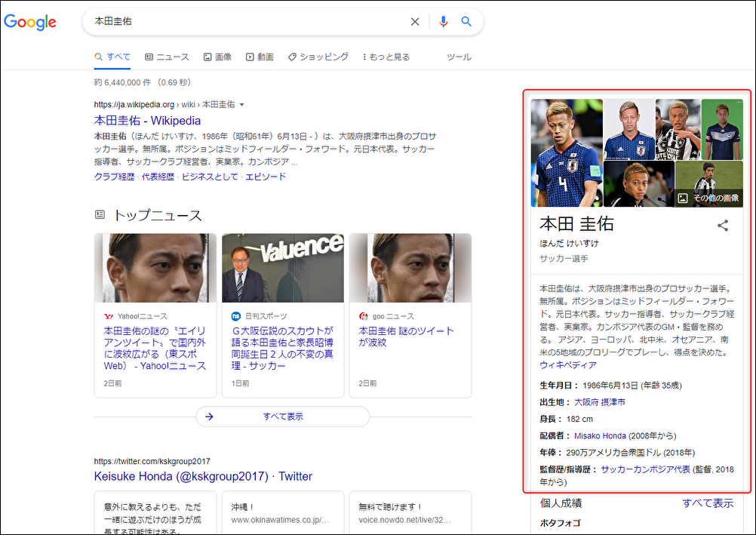
Task: Click the black-and-white striped jersey photo
Action: point(678,129)
